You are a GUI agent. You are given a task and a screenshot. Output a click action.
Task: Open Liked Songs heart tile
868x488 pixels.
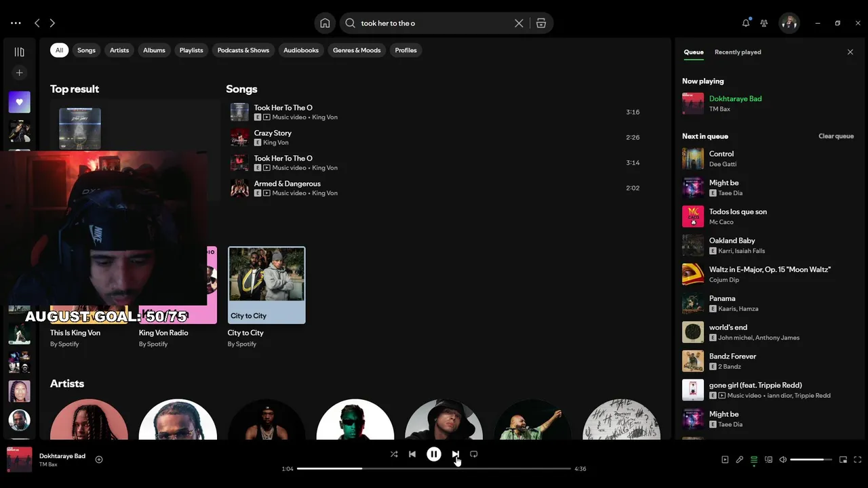pos(19,102)
